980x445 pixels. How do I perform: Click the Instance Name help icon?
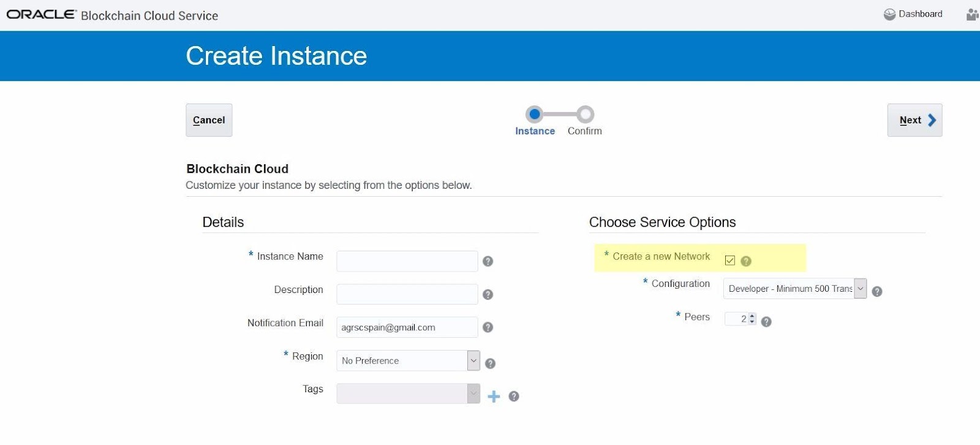(x=488, y=261)
